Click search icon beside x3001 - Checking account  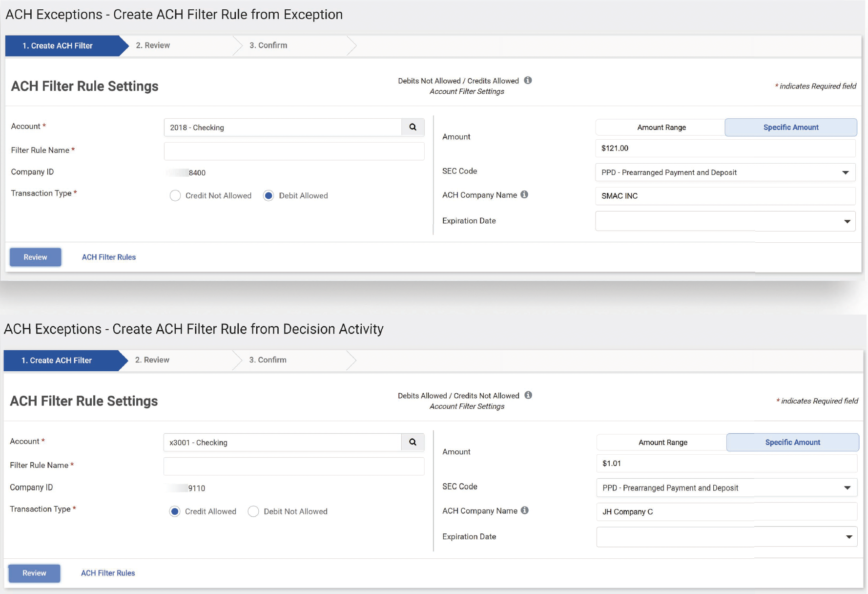[x=413, y=442]
